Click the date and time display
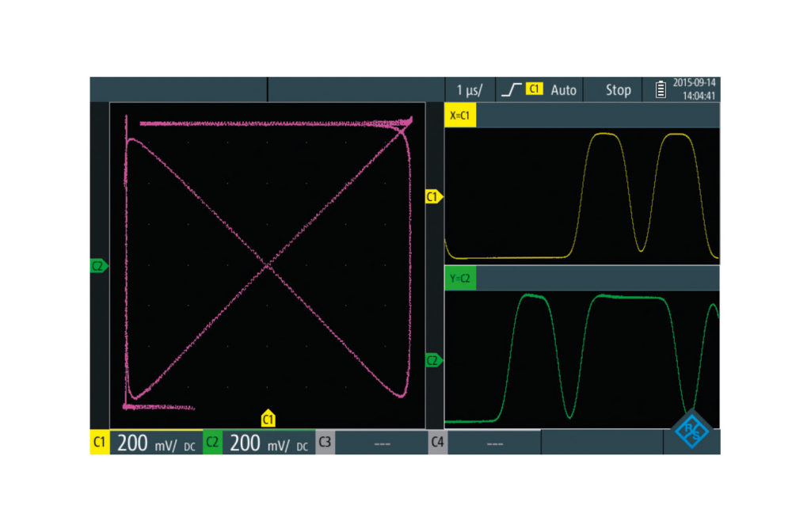Viewport: 811px width, 532px height. click(695, 89)
